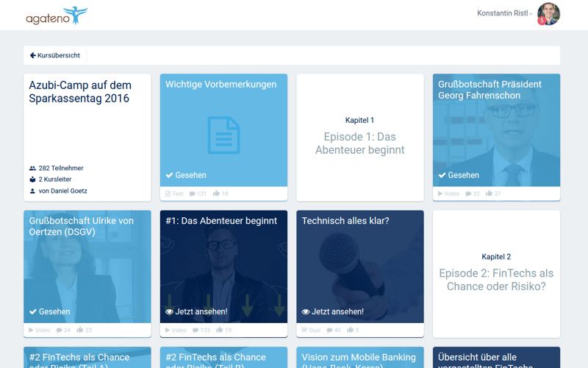Open #2 FinTechs als Chance (Teil A) card

click(x=87, y=357)
